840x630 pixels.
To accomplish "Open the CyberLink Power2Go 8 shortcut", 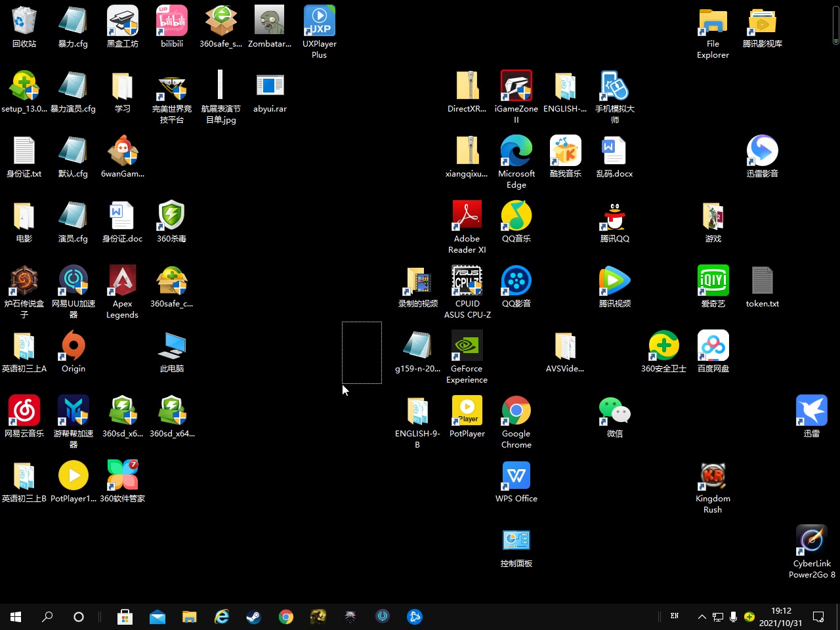I will click(x=812, y=551).
